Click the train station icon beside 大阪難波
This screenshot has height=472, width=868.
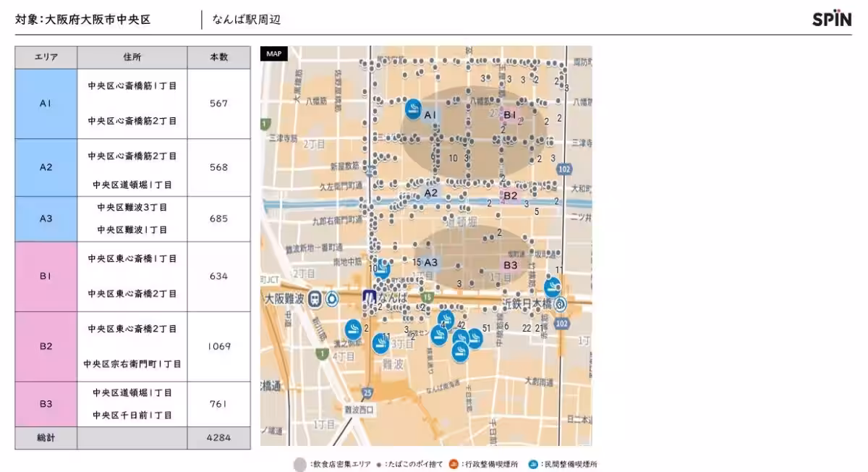[315, 298]
